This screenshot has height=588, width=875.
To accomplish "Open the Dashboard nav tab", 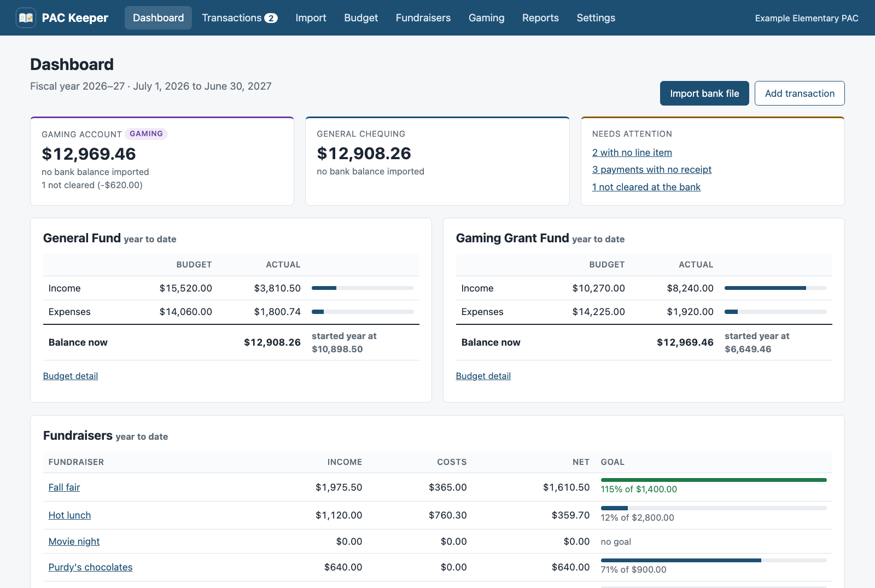I will pyautogui.click(x=158, y=18).
